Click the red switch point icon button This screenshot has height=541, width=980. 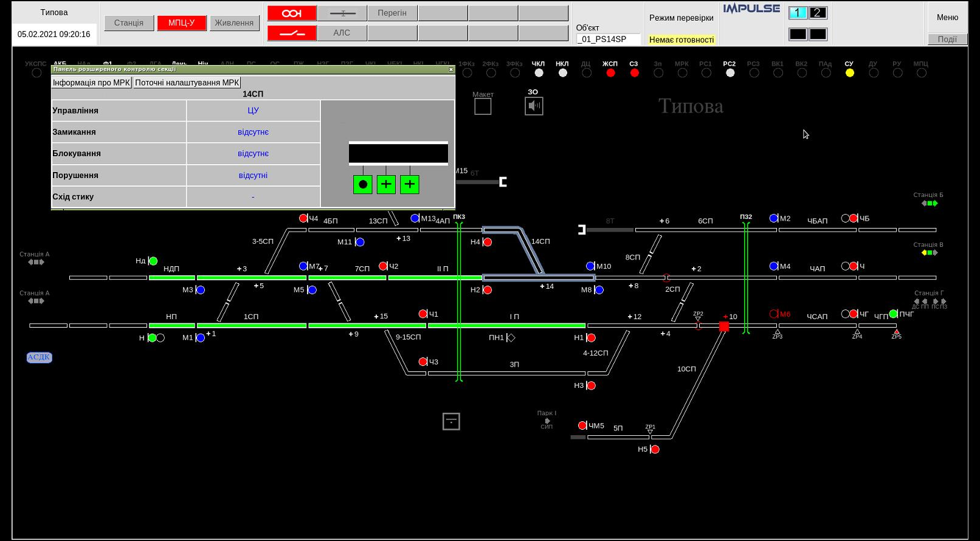(x=292, y=33)
